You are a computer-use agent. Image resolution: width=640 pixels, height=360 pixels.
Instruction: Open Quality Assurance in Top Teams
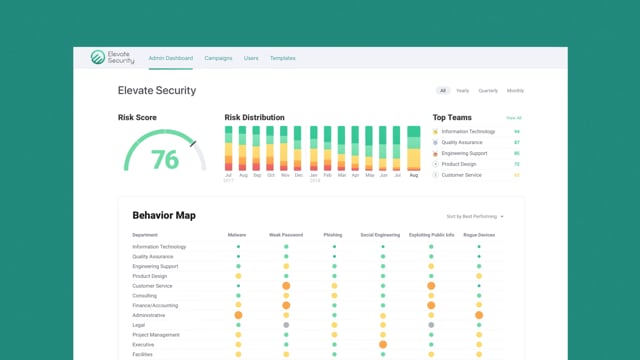pyautogui.click(x=462, y=142)
